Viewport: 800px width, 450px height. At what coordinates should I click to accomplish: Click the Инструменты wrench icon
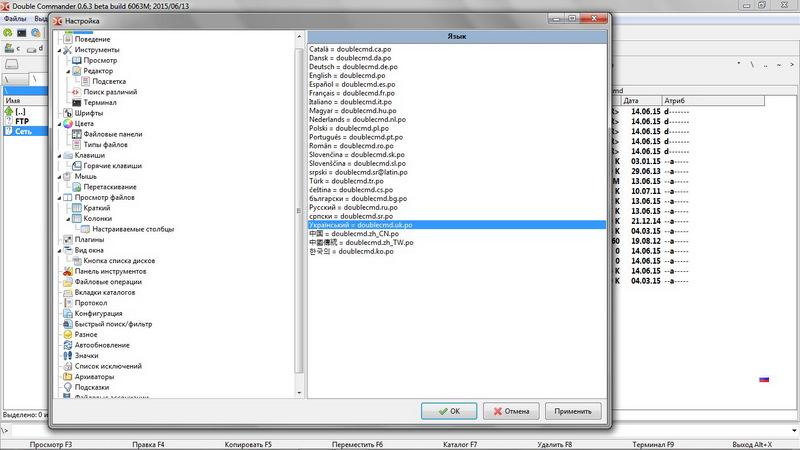67,49
